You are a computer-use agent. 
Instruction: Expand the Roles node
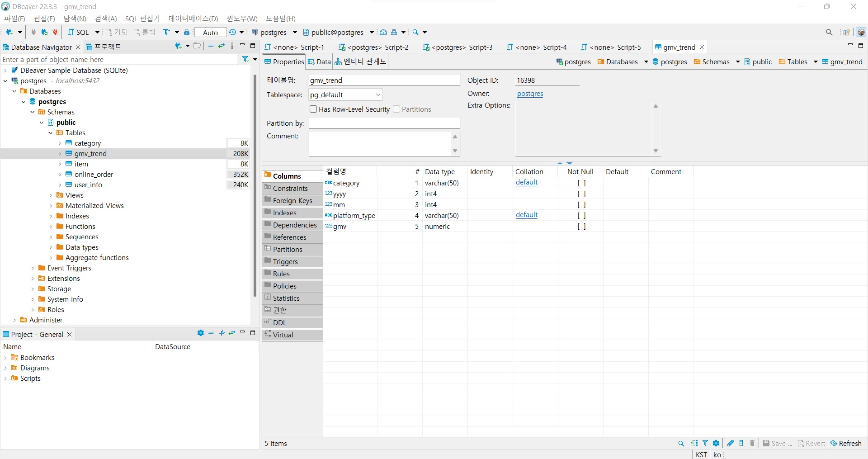click(x=33, y=310)
